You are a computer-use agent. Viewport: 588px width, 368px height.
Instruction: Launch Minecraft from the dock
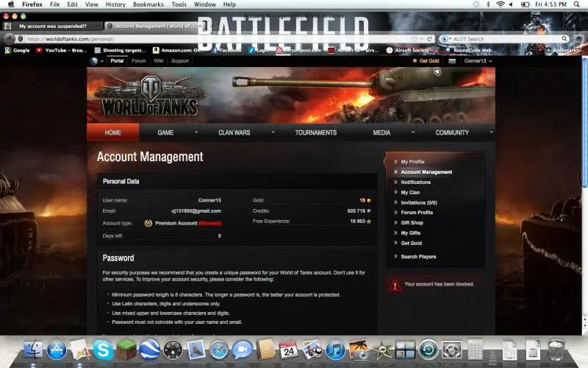(126, 350)
